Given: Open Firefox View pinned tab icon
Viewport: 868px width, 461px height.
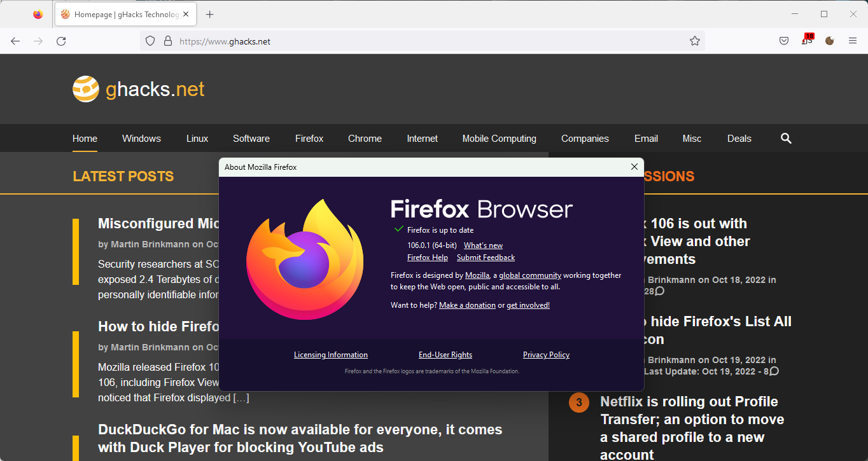Looking at the screenshot, I should click(38, 14).
